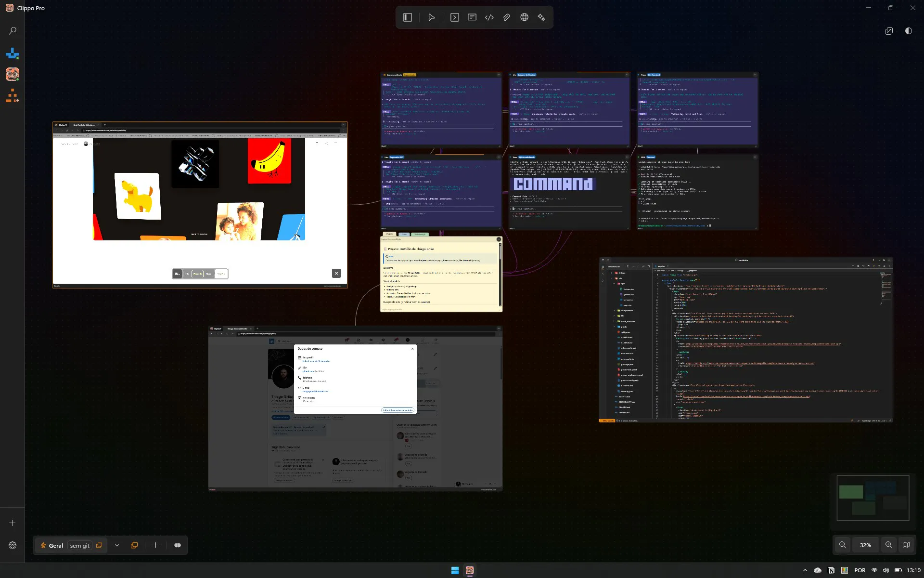Zoom in the canvas with the plus magnifier
The height and width of the screenshot is (578, 924).
888,545
